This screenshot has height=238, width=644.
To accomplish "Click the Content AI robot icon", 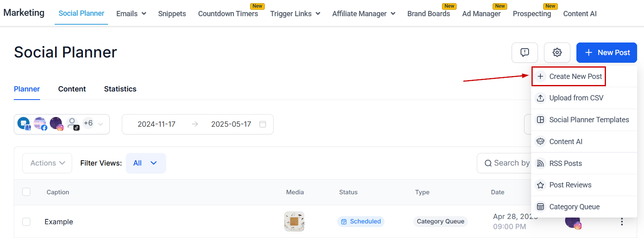I will coord(540,142).
